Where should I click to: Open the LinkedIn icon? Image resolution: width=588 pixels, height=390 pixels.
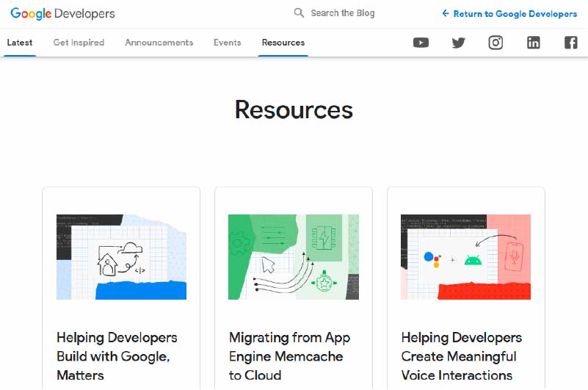[x=533, y=43]
